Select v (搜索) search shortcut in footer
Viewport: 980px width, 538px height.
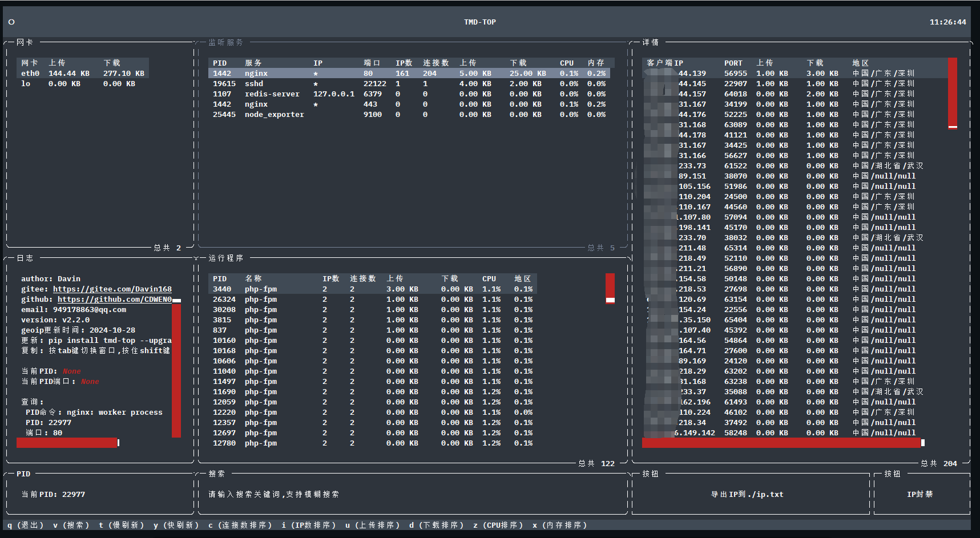click(71, 525)
